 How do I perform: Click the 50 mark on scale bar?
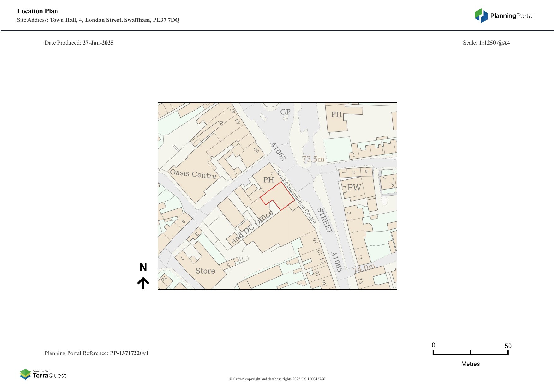508,346
